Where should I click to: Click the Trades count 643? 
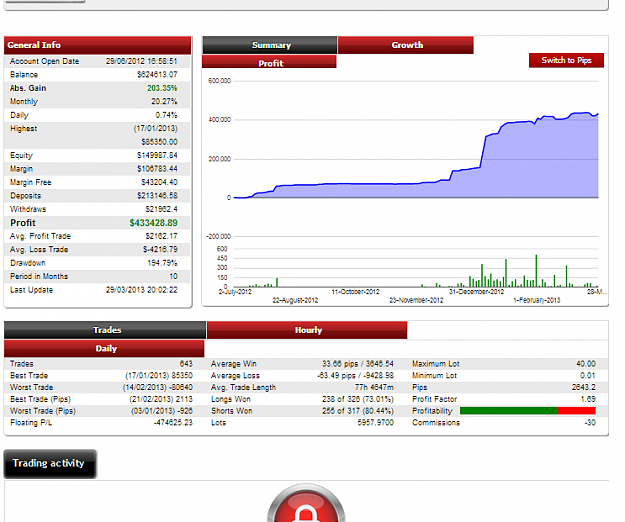pos(186,364)
